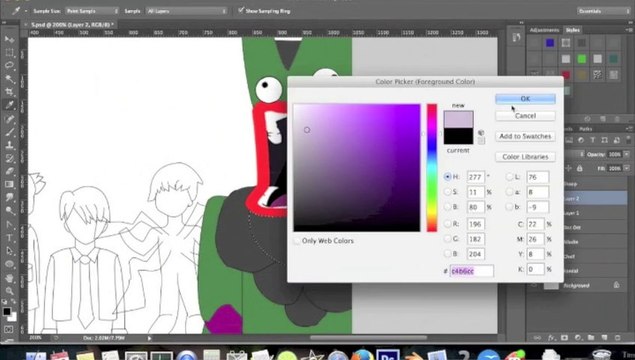The image size is (635, 360).
Task: Click the web-safe color warning cube
Action: [x=481, y=133]
